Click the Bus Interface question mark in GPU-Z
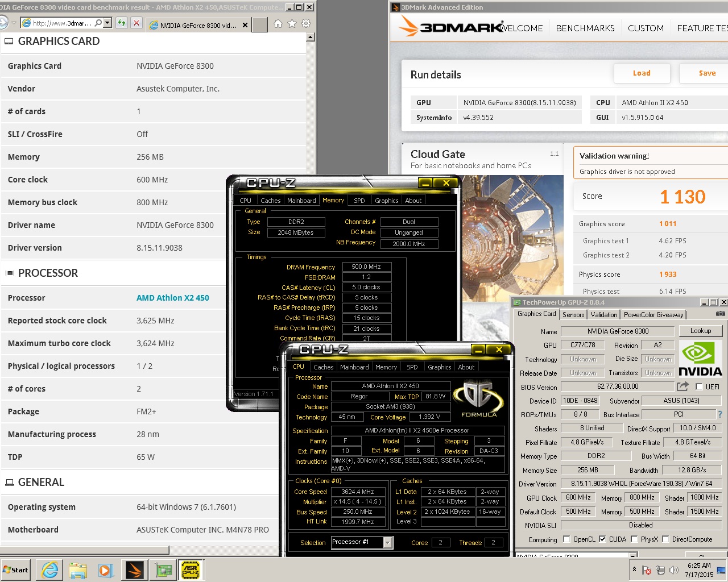The width and height of the screenshot is (728, 582). click(x=720, y=414)
